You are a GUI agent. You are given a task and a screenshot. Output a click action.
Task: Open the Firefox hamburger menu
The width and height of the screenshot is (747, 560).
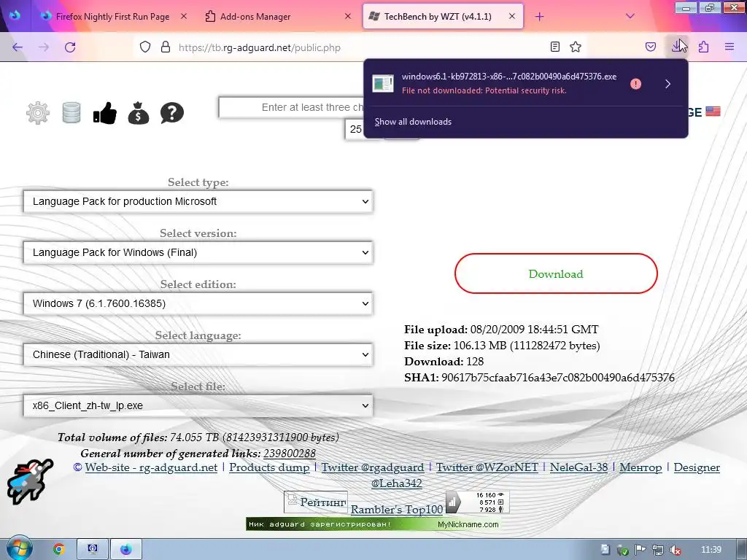coord(729,47)
